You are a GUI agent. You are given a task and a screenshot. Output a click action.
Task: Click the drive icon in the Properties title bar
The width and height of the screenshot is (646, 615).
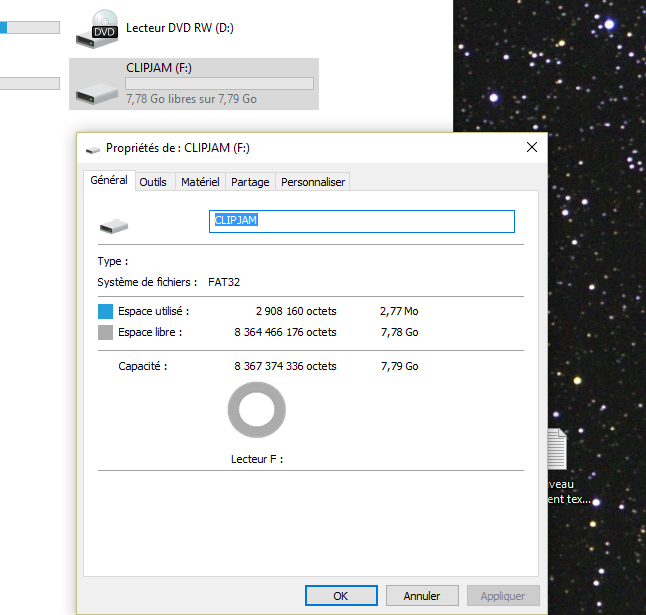coord(93,150)
